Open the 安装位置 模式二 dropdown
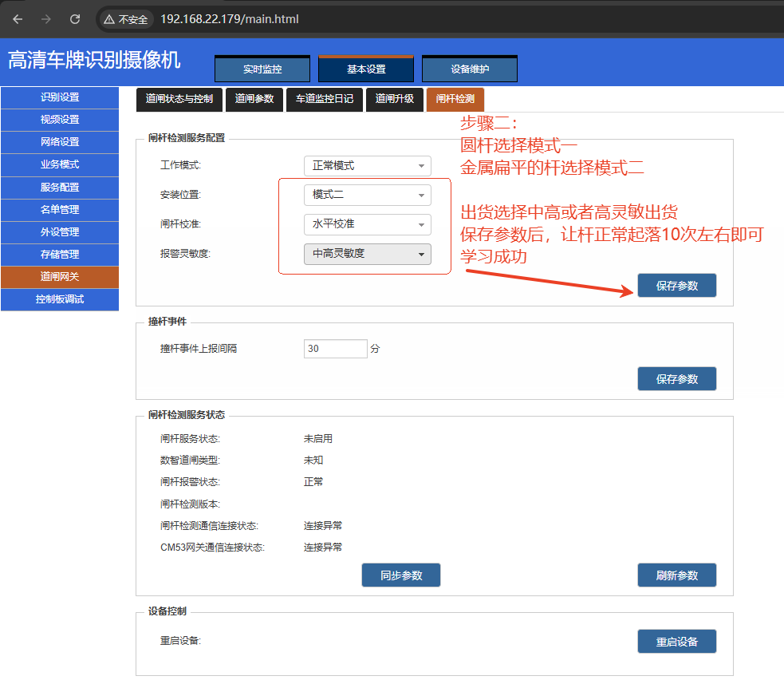This screenshot has width=784, height=680. click(368, 196)
